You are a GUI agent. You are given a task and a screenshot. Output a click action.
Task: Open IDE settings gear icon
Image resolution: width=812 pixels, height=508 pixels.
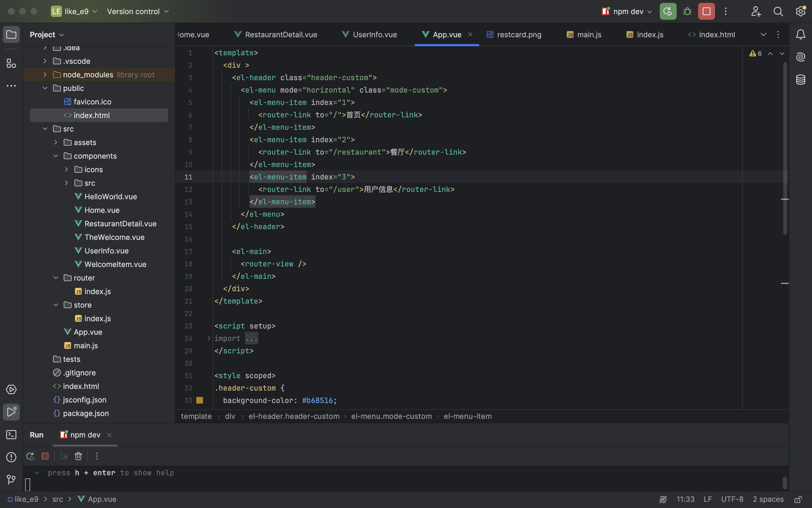(x=801, y=11)
